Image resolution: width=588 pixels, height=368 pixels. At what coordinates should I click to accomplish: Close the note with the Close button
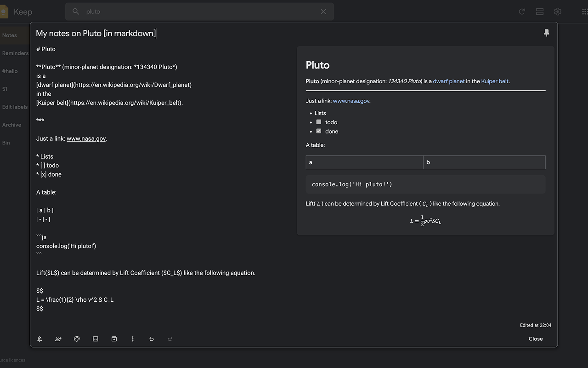[x=536, y=339]
